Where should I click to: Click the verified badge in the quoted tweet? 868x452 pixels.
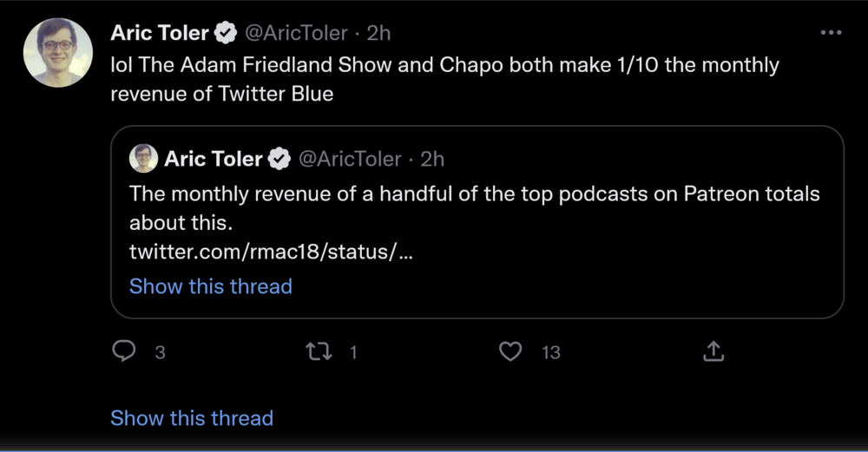pyautogui.click(x=279, y=159)
